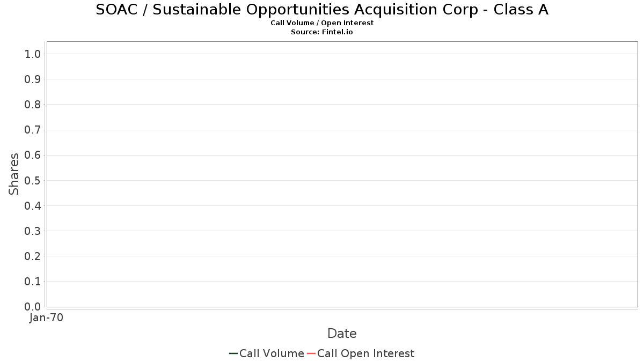The height and width of the screenshot is (362, 644).
Task: Click the Call Volume legend label
Action: coord(272,353)
